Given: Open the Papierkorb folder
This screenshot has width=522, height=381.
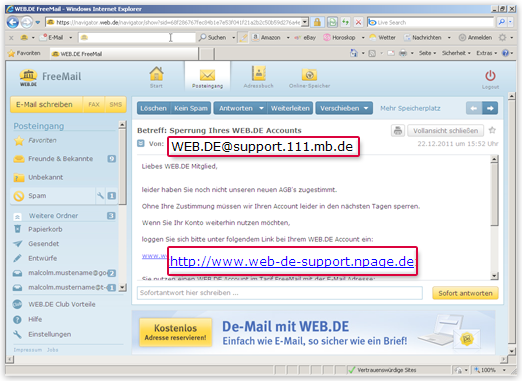Looking at the screenshot, I should [x=45, y=229].
